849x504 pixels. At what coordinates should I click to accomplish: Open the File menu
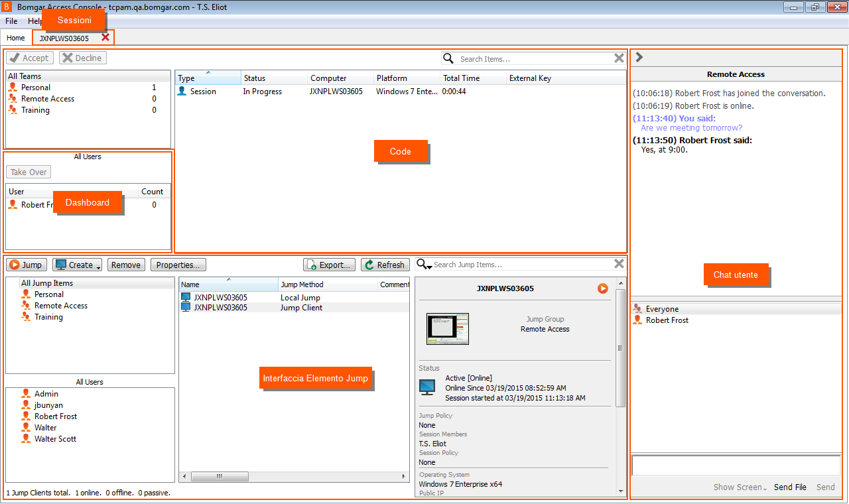click(11, 21)
